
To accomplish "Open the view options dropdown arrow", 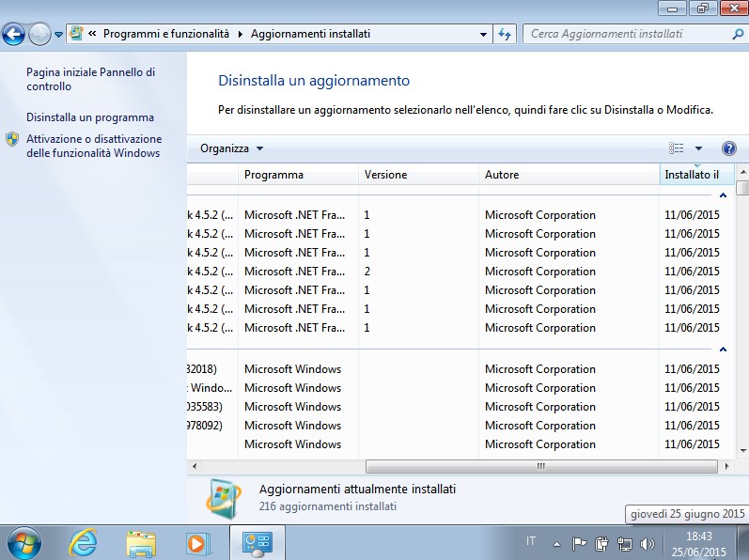I will click(698, 148).
